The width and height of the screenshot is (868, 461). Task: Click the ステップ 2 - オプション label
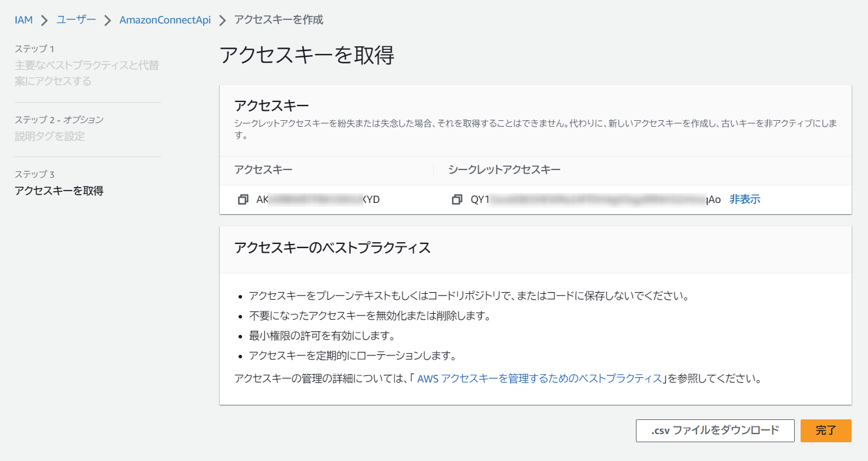tap(59, 120)
